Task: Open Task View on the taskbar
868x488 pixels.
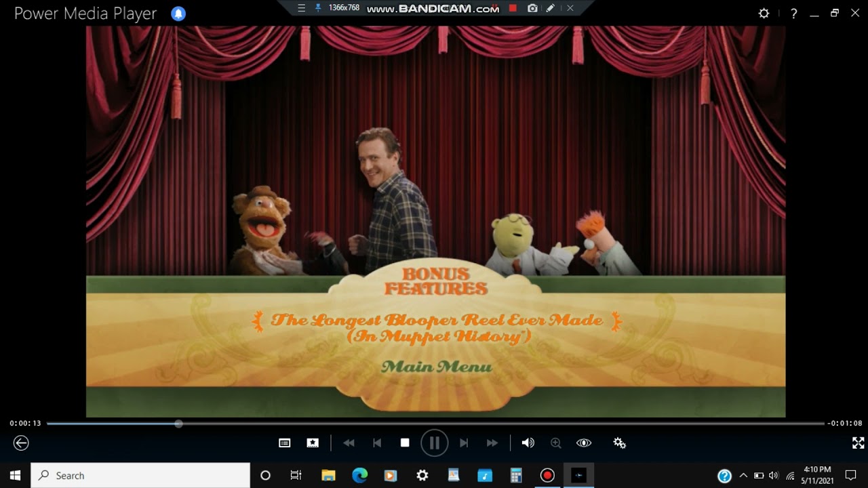Action: (x=296, y=475)
